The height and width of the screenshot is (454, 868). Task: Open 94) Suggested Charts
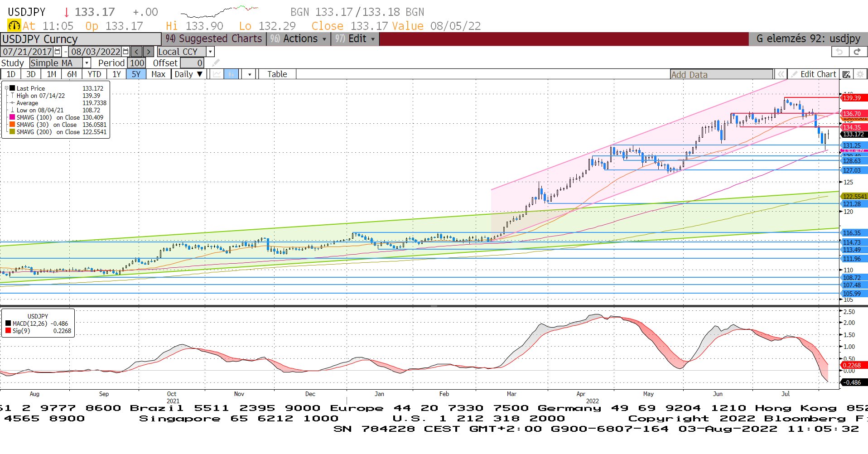(213, 39)
